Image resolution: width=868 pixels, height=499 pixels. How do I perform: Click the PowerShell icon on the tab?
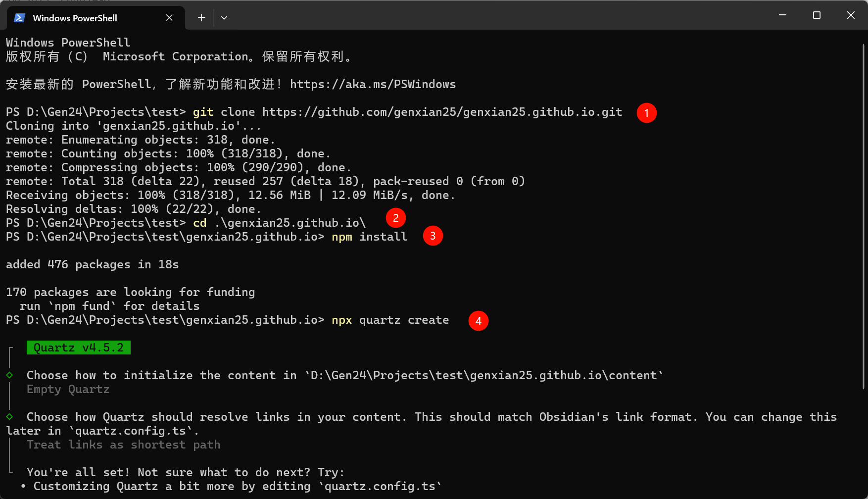19,18
